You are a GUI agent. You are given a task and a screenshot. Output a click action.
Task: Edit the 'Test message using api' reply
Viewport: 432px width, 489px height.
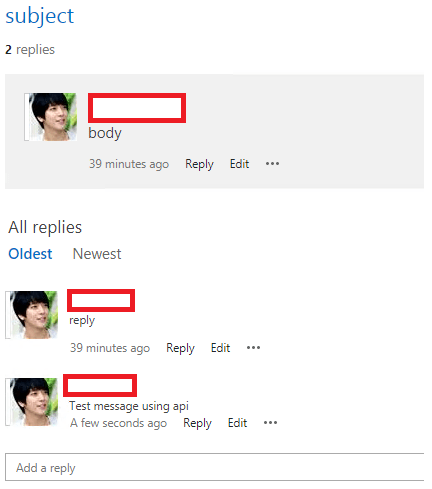click(x=237, y=423)
